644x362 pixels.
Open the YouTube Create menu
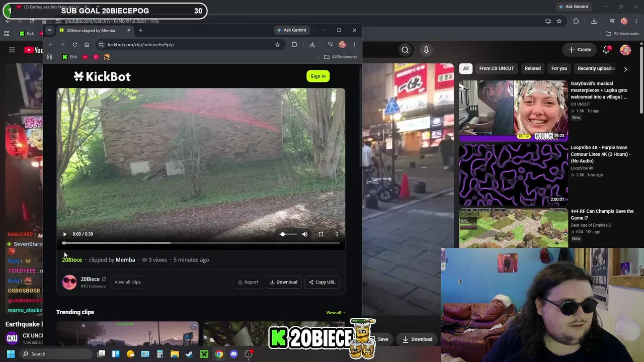tap(580, 50)
